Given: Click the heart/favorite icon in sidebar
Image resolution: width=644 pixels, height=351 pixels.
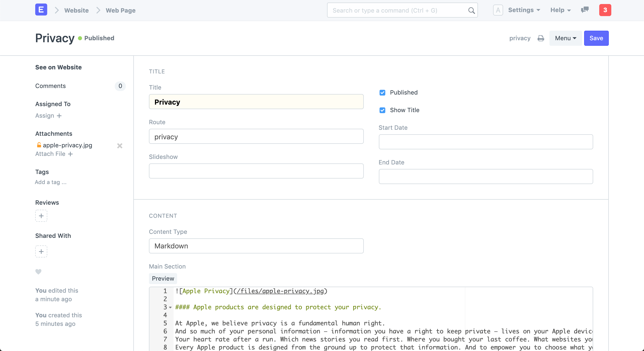Looking at the screenshot, I should (38, 271).
